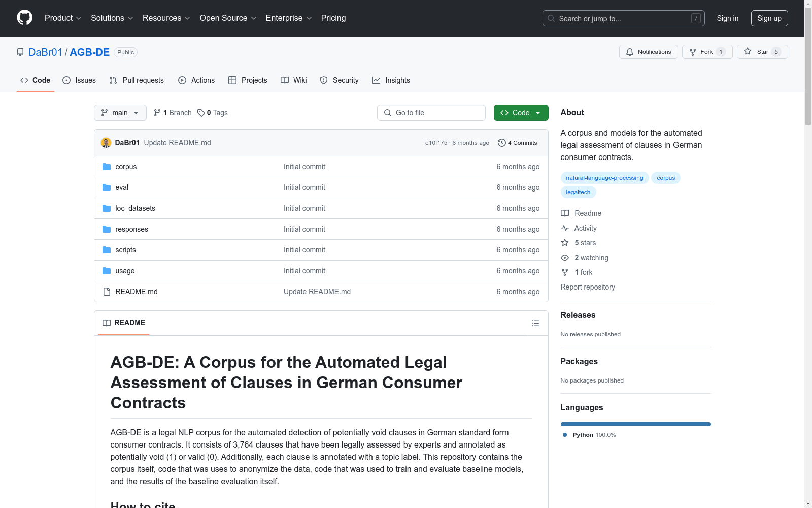Select the Code repository tab
Image resolution: width=812 pixels, height=508 pixels.
coord(35,80)
